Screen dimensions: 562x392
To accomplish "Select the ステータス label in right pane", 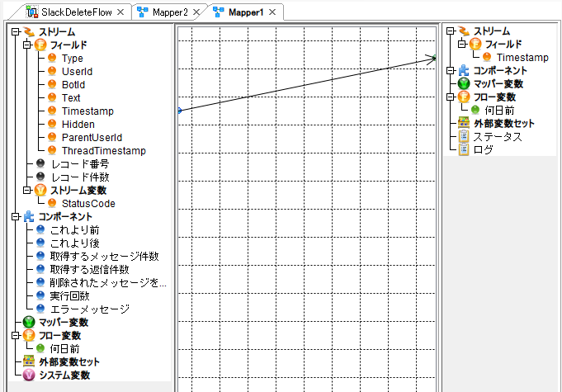I will point(498,136).
